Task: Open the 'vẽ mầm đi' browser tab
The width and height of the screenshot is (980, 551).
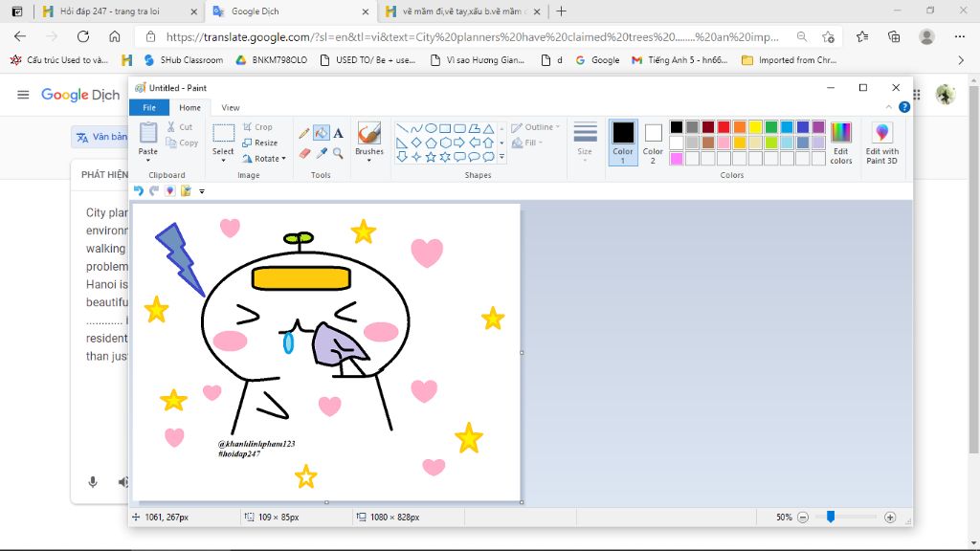Action: (462, 11)
